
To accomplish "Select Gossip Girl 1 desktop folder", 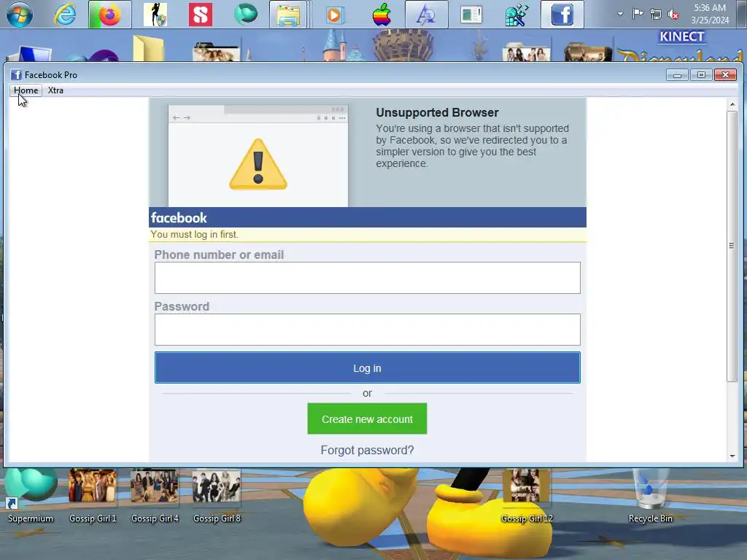I will click(93, 496).
